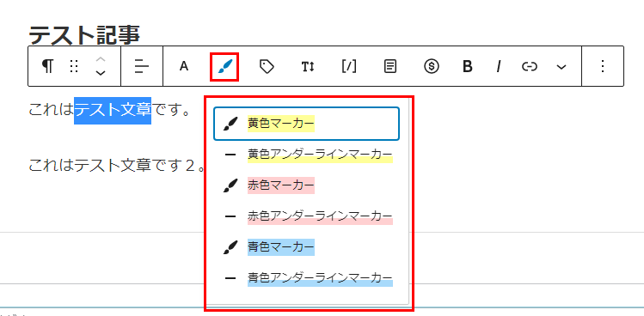Move block down with the down chevron
This screenshot has height=316, width=644.
(101, 73)
